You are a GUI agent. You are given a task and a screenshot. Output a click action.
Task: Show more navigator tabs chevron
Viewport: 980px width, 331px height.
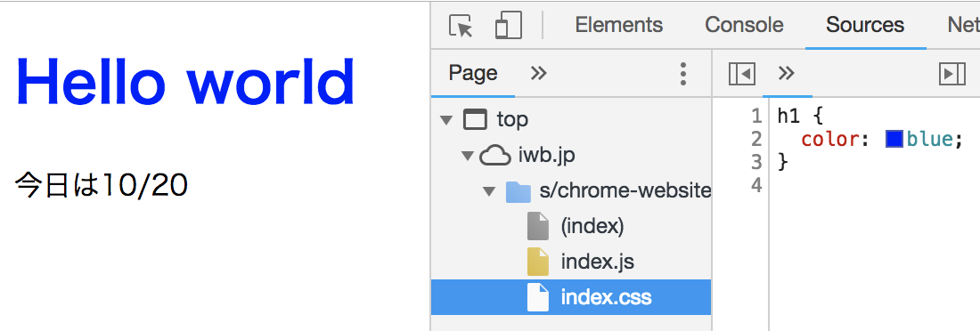(538, 74)
